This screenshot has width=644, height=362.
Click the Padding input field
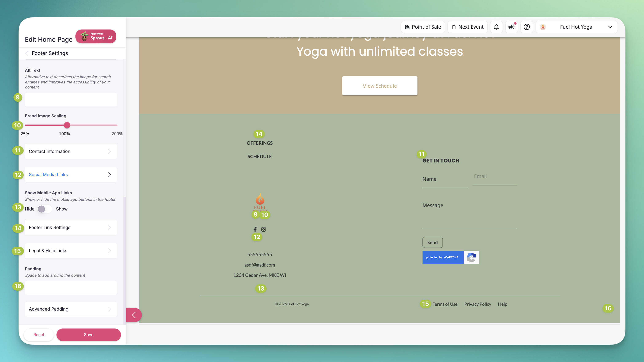[71, 288]
